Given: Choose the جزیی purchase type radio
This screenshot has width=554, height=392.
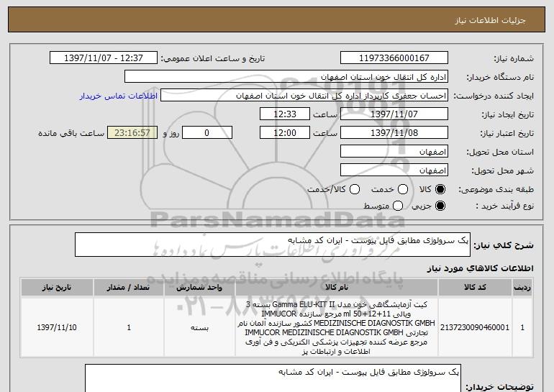Looking at the screenshot, I should coord(440,206).
